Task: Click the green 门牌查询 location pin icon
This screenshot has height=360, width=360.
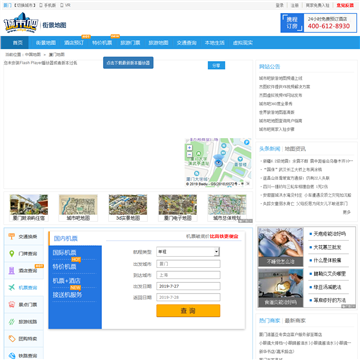Action: click(12, 253)
